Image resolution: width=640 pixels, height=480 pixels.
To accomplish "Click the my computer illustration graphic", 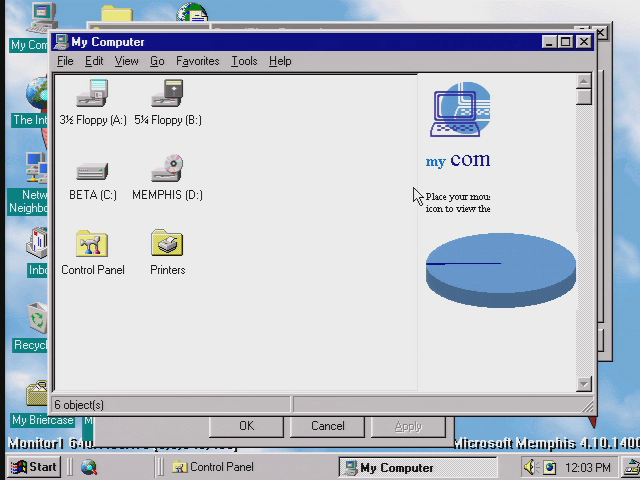I will click(460, 109).
